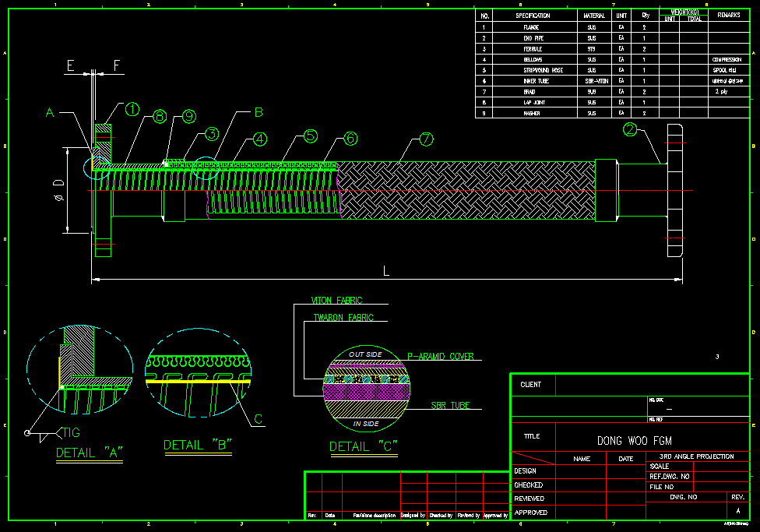Click the COMPRESSION remark for bellows
This screenshot has height=532, width=760.
(727, 60)
